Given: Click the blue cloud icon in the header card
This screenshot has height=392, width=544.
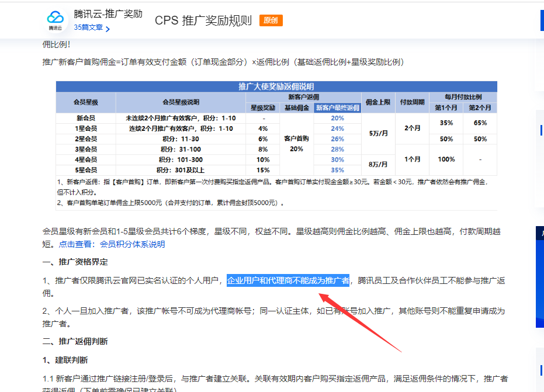Looking at the screenshot, I should pos(56,15).
